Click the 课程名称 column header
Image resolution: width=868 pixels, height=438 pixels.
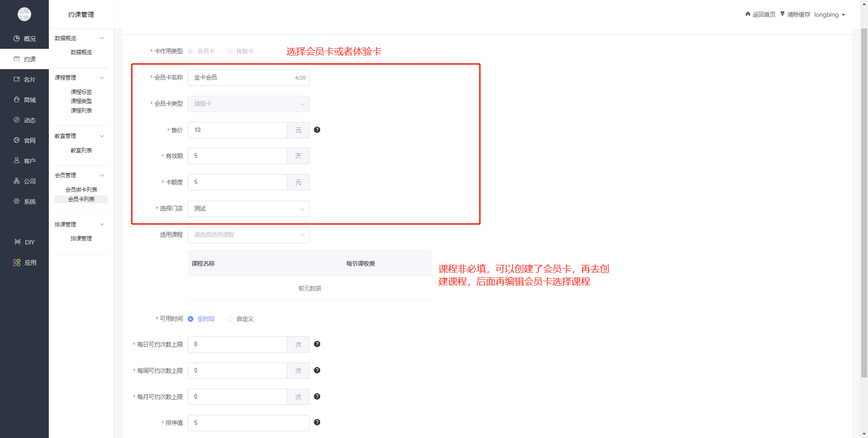coord(203,264)
